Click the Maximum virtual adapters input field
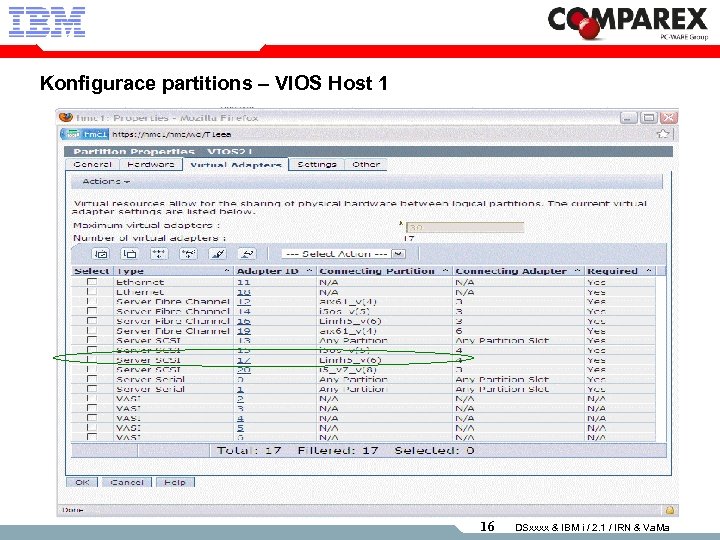720x540 pixels. pyautogui.click(x=465, y=227)
